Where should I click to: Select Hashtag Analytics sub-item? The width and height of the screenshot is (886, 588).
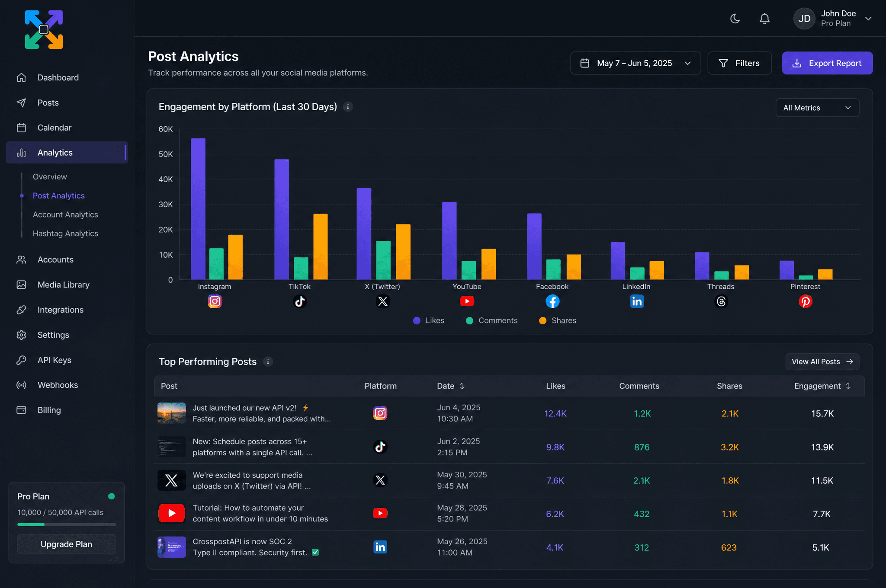[65, 233]
